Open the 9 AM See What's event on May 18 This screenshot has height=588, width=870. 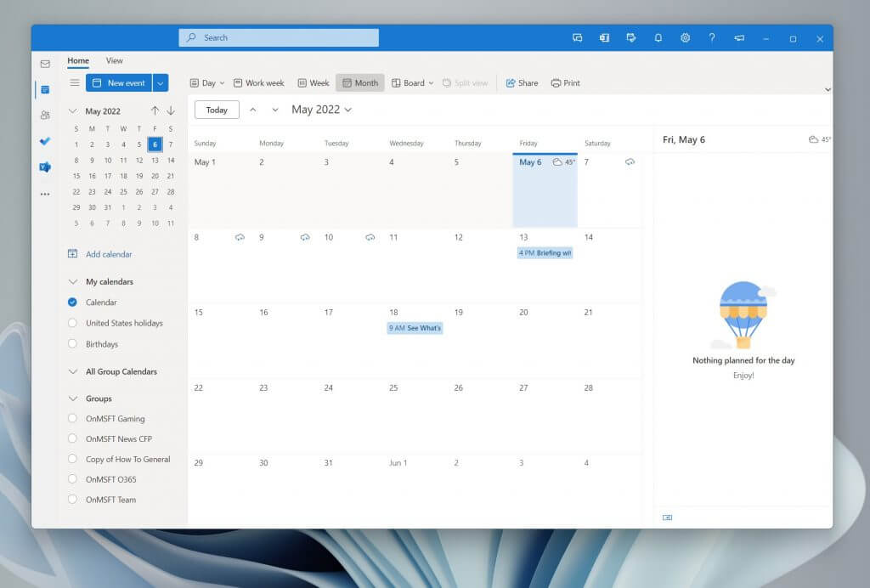(x=415, y=328)
